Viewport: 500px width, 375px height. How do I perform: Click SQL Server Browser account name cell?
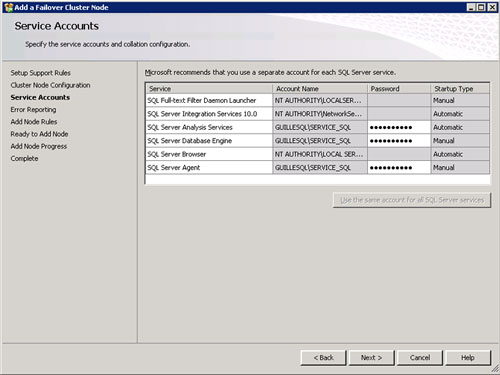tap(320, 154)
